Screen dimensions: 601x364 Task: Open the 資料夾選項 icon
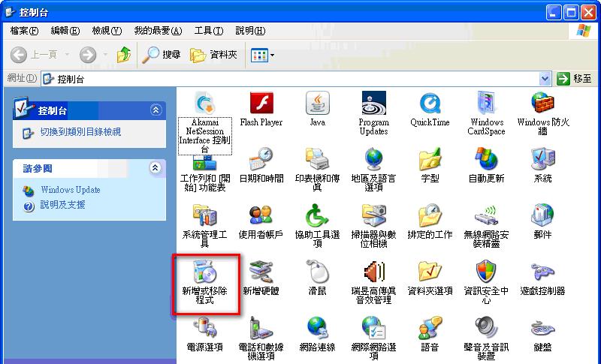[x=430, y=272]
